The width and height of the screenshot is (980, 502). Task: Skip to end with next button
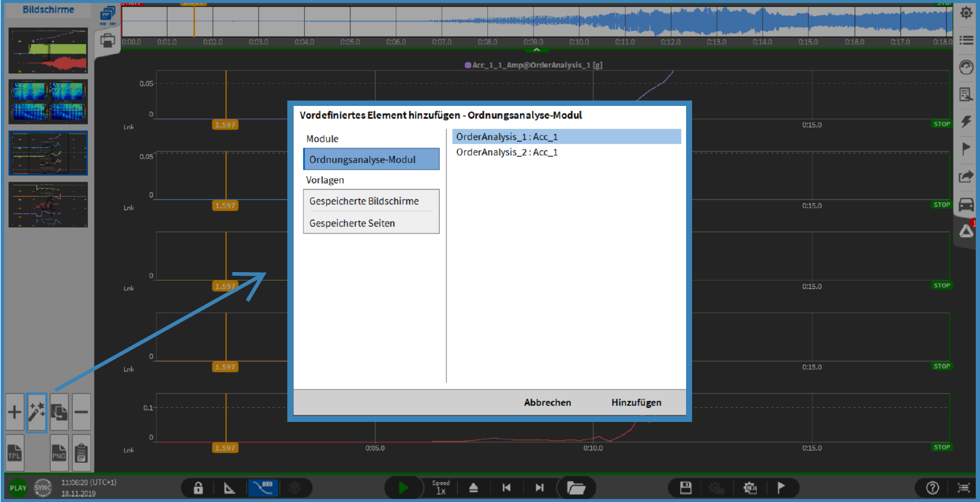tap(540, 488)
